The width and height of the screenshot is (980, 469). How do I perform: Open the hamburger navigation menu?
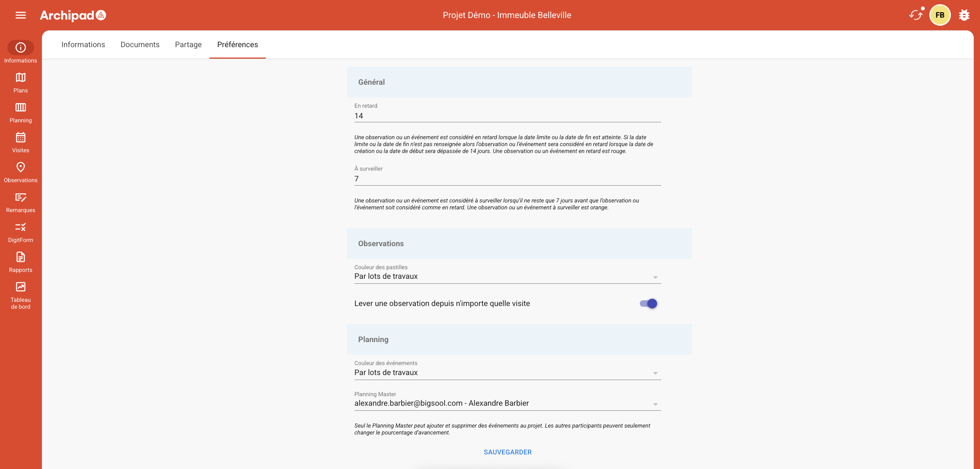click(21, 15)
